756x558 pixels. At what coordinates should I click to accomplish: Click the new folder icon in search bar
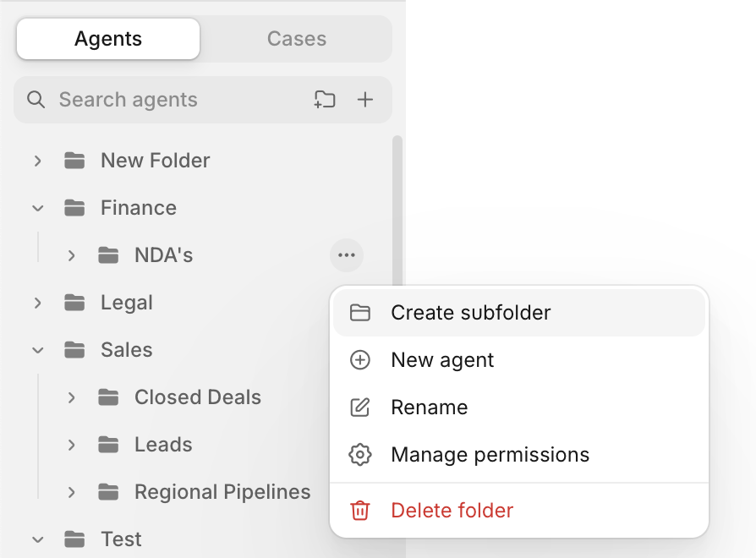(325, 100)
